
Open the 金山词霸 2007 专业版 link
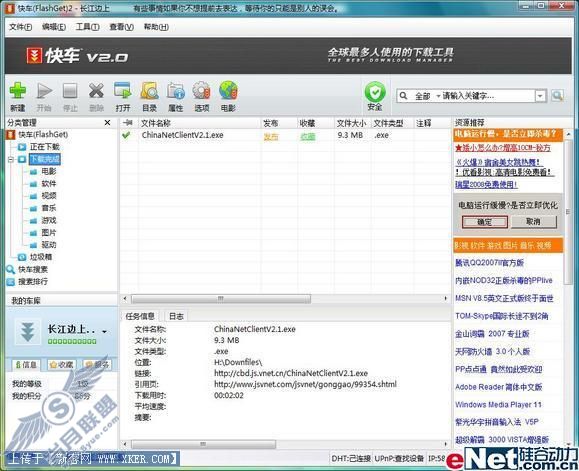(492, 334)
